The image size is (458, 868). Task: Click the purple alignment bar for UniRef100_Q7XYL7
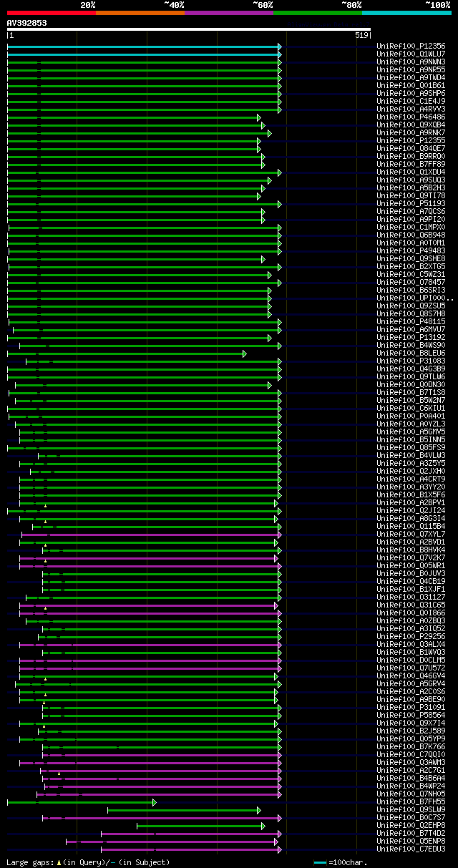click(x=151, y=534)
